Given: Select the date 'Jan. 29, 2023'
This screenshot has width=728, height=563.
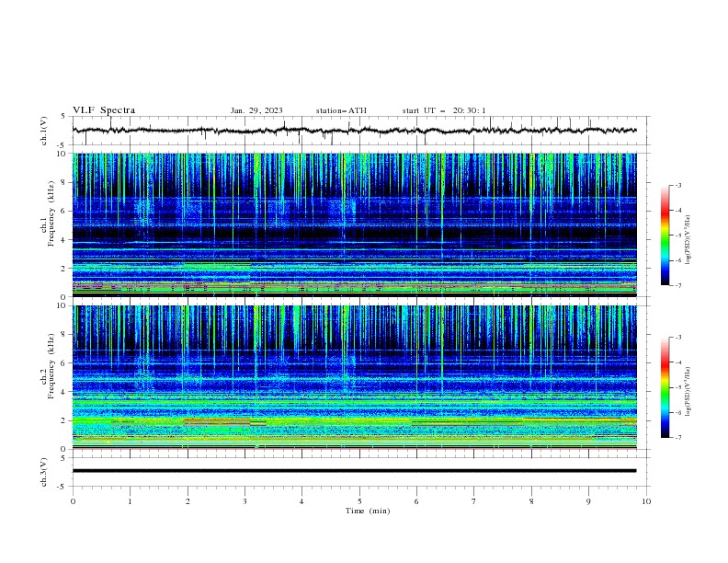Looking at the screenshot, I should (256, 110).
